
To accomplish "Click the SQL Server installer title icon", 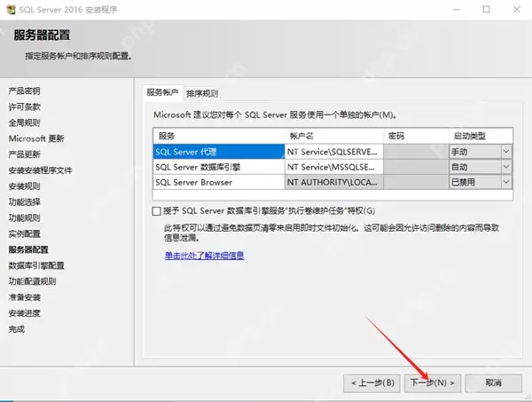I will (11, 10).
